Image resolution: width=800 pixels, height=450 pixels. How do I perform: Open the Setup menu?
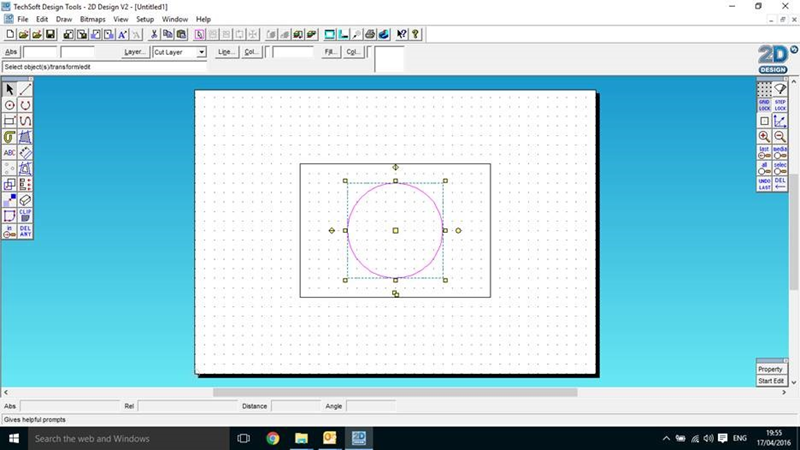[x=145, y=19]
